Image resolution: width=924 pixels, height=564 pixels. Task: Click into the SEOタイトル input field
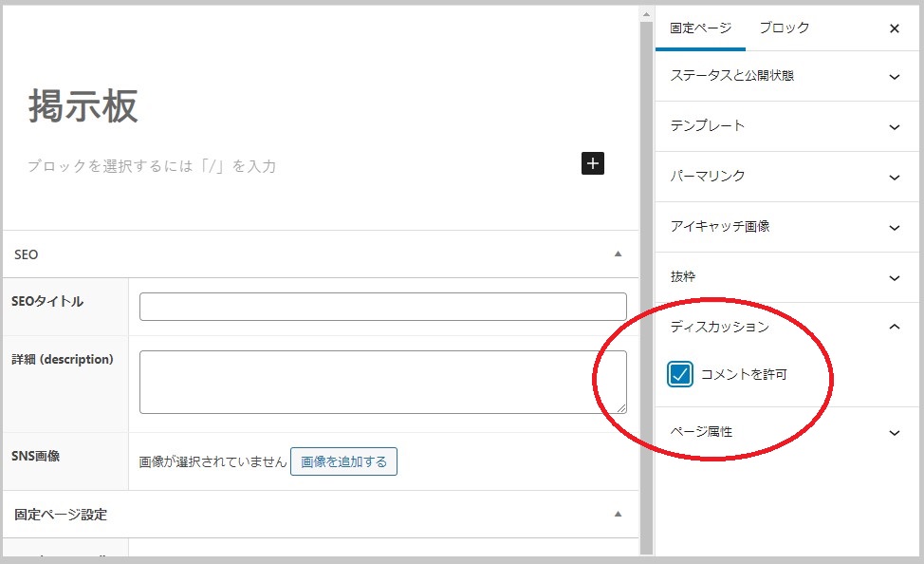click(382, 307)
